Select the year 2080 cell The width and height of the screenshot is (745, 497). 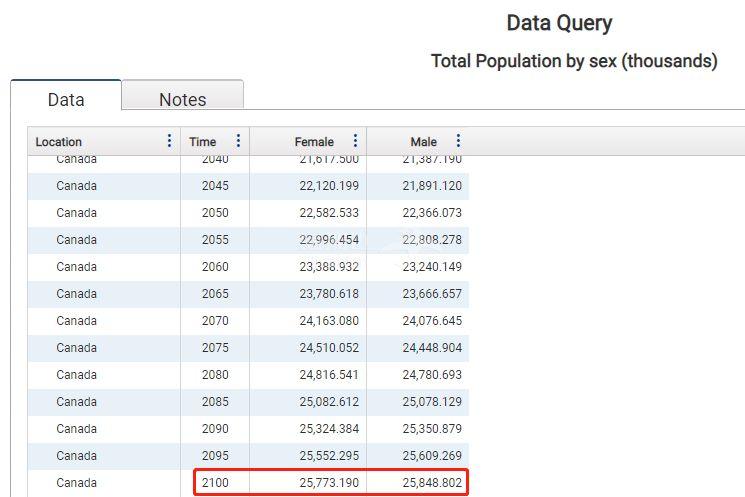(x=215, y=375)
